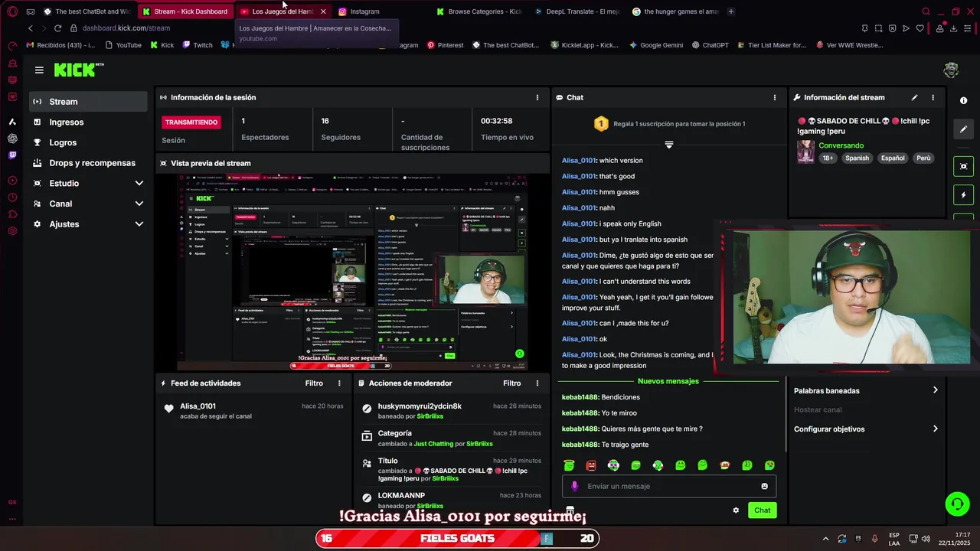The height and width of the screenshot is (551, 980).
Task: Click the pencil button on right rail
Action: 963,129
